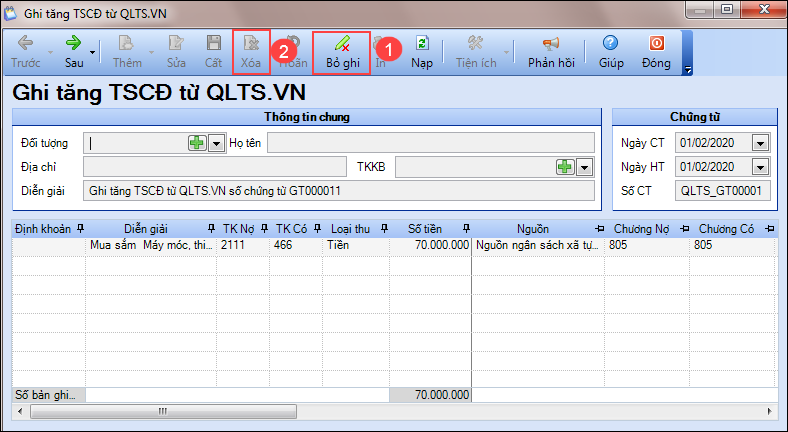Select the Tiền Loại thu cell
The height and width of the screenshot is (432, 788).
tap(356, 246)
